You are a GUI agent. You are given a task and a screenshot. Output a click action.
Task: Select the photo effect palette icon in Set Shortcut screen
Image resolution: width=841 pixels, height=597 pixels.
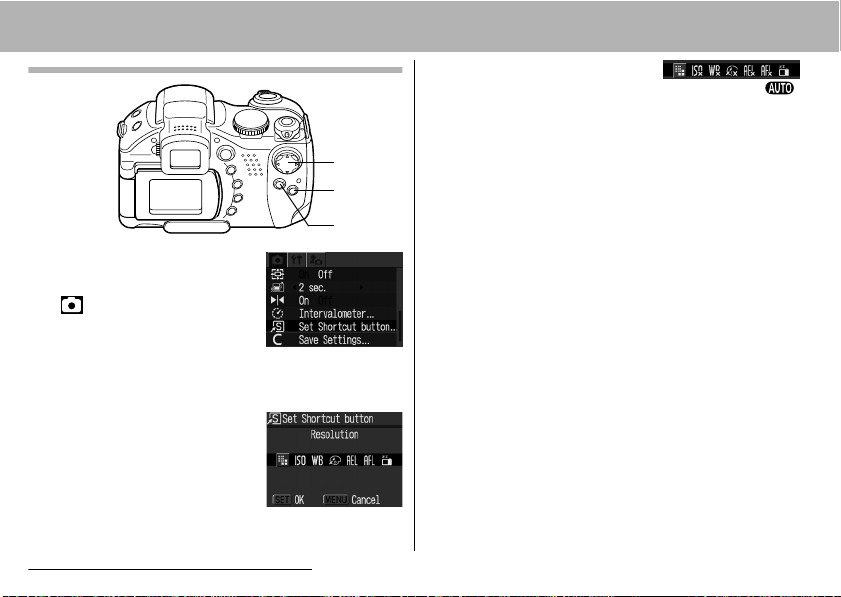click(335, 460)
